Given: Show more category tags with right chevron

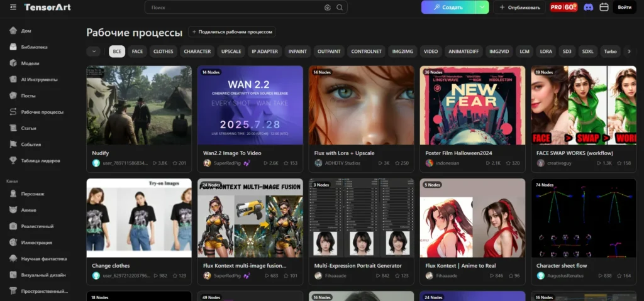Looking at the screenshot, I should [x=628, y=52].
